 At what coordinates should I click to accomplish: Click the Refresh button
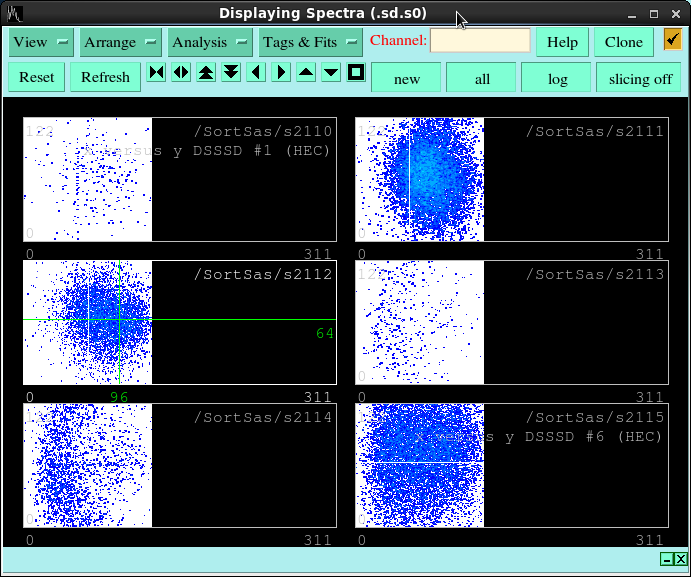[105, 77]
